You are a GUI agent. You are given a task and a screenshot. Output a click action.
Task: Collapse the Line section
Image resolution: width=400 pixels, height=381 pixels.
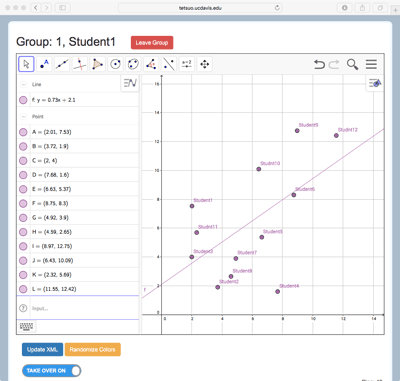[23, 84]
